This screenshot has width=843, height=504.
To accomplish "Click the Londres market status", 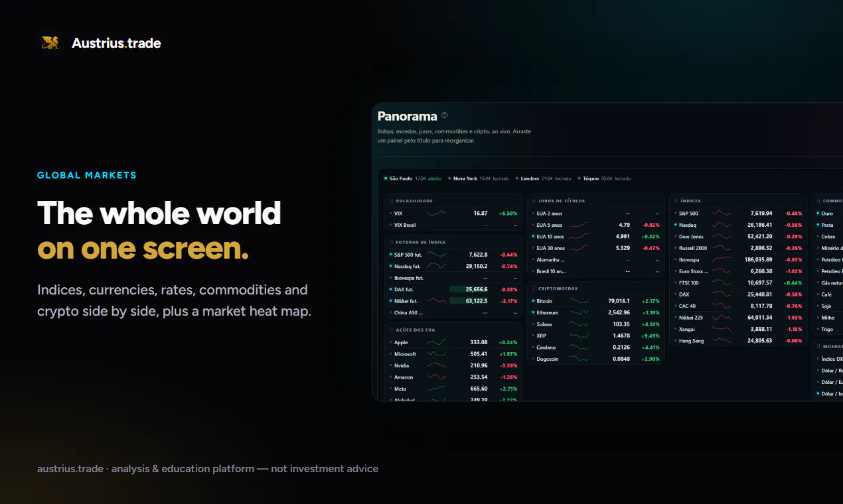I will (x=543, y=178).
